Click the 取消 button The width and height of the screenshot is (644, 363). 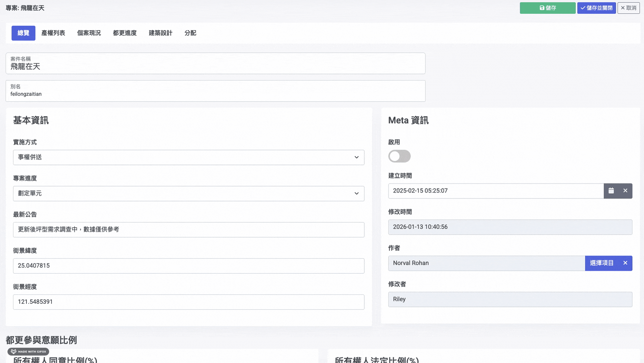629,8
